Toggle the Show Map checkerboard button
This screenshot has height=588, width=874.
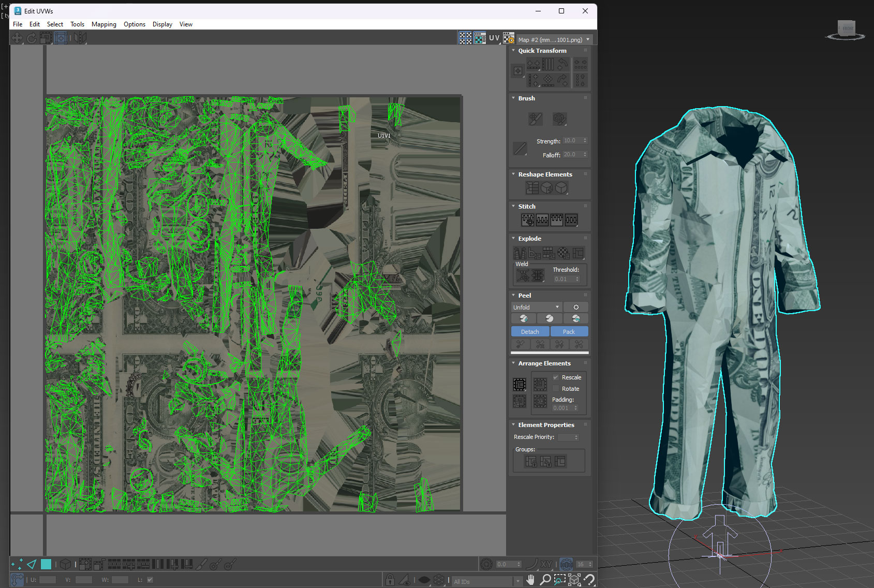pyautogui.click(x=465, y=38)
